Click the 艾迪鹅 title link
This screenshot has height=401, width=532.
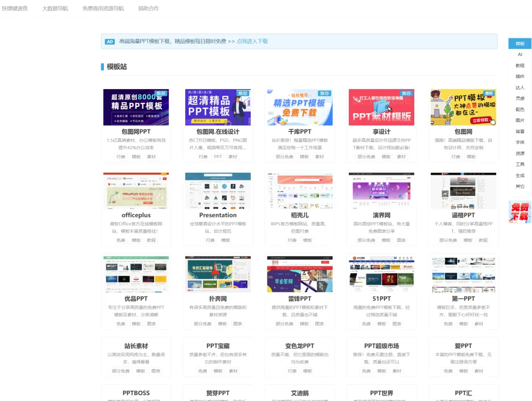[x=299, y=393]
